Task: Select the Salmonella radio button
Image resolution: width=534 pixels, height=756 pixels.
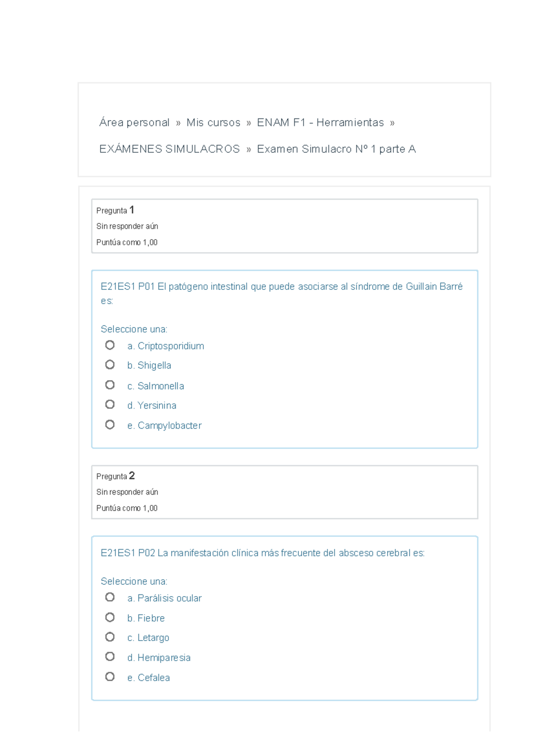Action: click(x=110, y=385)
